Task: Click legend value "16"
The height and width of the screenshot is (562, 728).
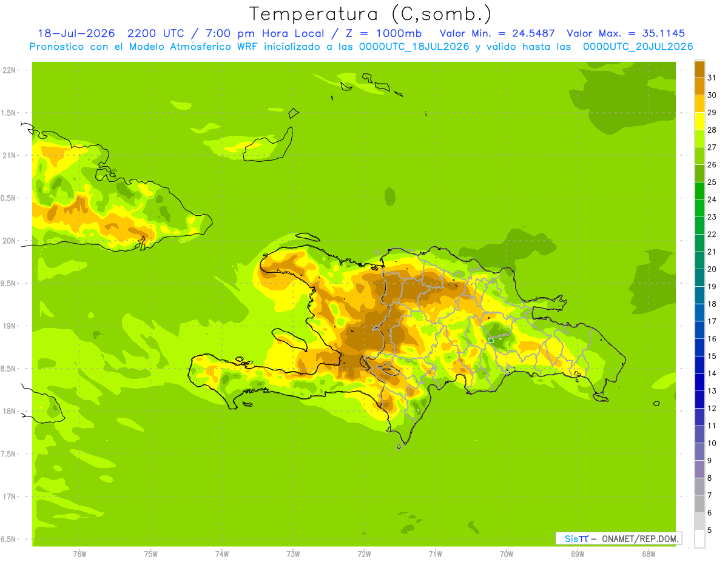Action: coord(712,339)
